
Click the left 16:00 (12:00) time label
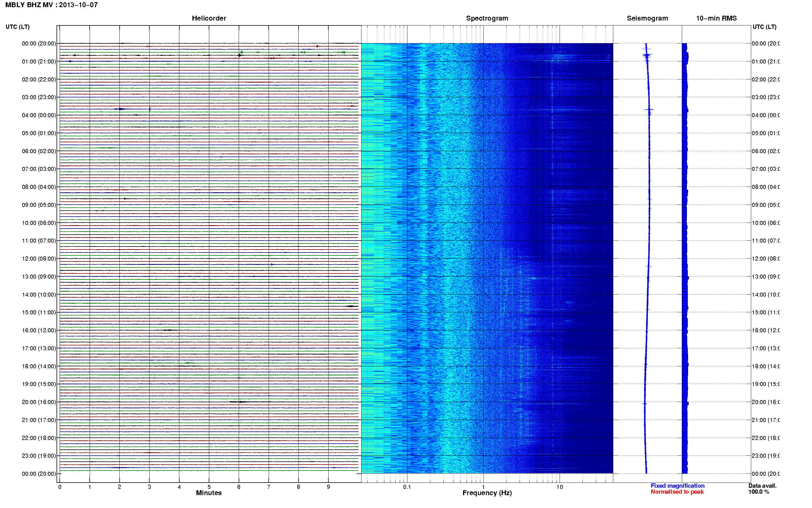pos(39,331)
